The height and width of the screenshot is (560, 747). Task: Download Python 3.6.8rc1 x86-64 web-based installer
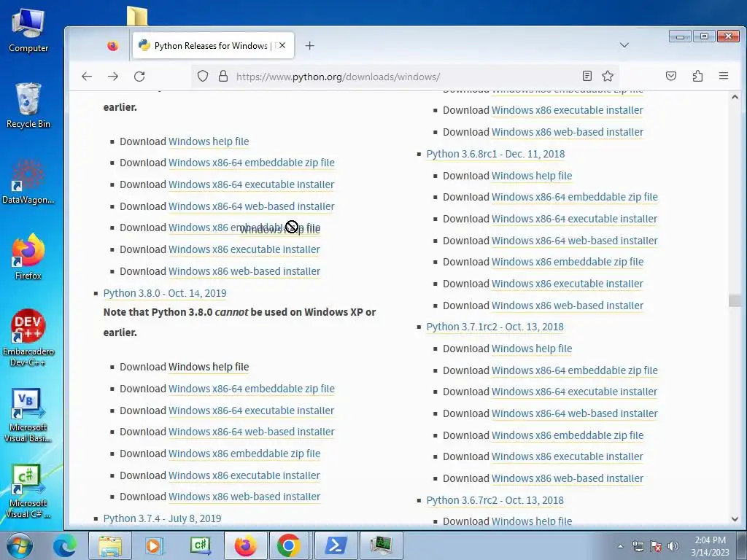tap(575, 241)
